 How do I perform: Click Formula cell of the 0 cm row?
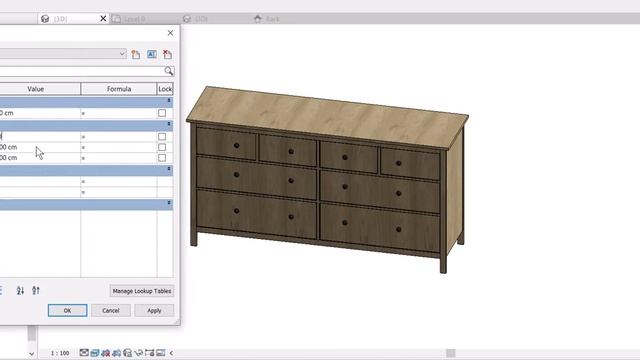119,113
